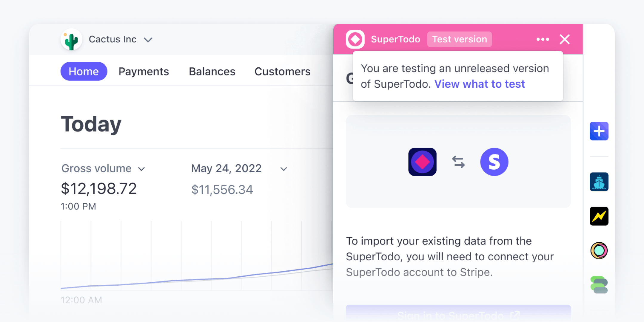
Task: Toggle the Test version badge indicator
Action: (459, 39)
